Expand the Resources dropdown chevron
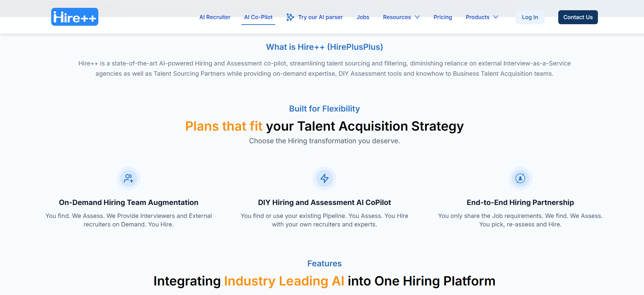 click(417, 17)
